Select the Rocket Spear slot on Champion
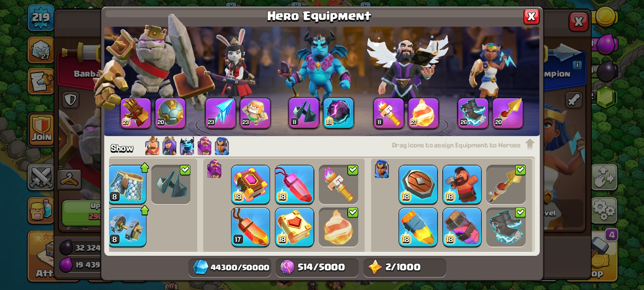Image resolution: width=644 pixels, height=290 pixels. pos(508,113)
